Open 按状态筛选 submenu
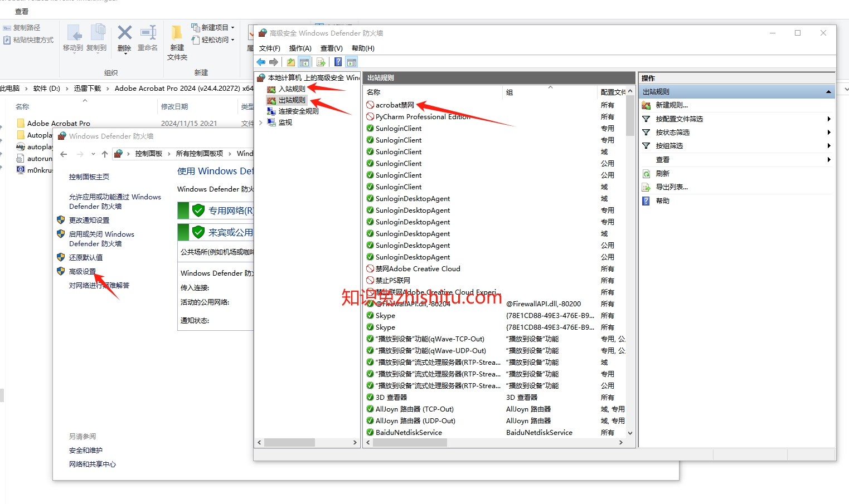The image size is (849, 504). [672, 133]
